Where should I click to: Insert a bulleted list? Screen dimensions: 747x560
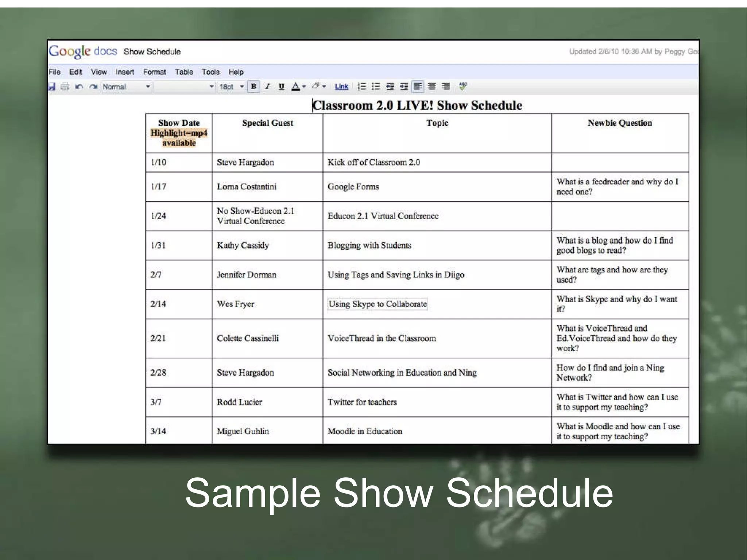pyautogui.click(x=376, y=86)
